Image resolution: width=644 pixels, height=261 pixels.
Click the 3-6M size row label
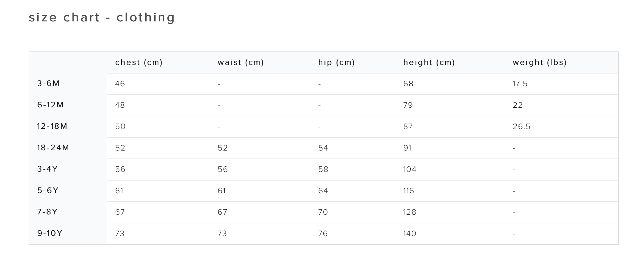point(48,84)
